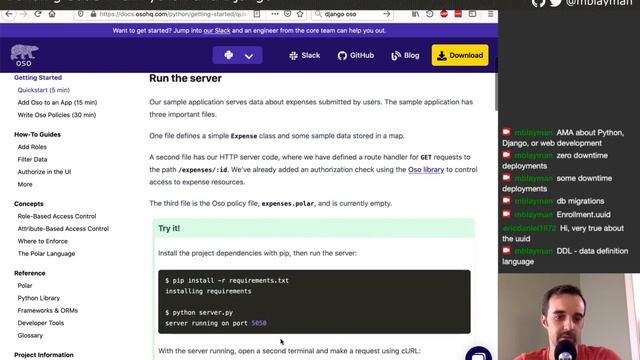Open 'Frameworks & ORMs' reference
The image size is (640, 360).
[x=47, y=311]
